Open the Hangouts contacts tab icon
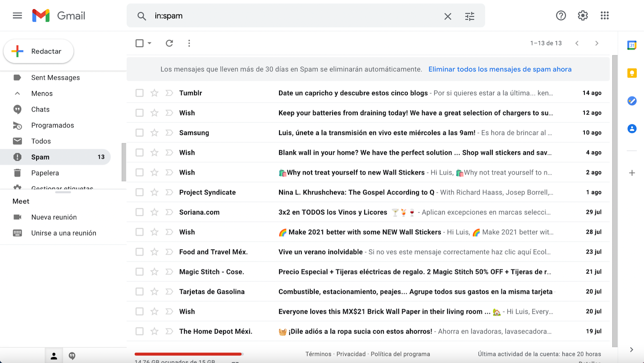 click(54, 356)
